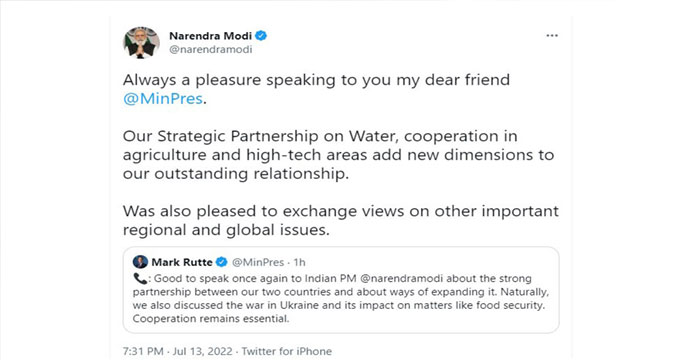Click the Jul 13, 2022 date

coord(203,351)
